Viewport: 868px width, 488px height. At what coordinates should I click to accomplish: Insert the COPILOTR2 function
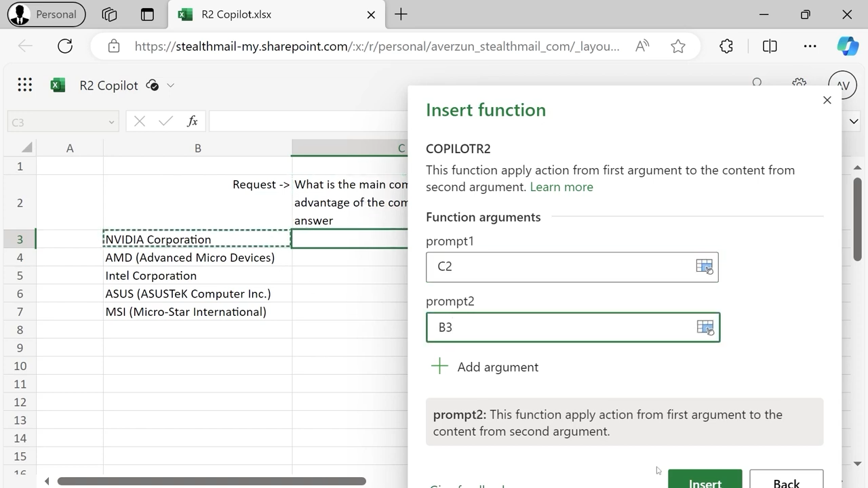(705, 479)
